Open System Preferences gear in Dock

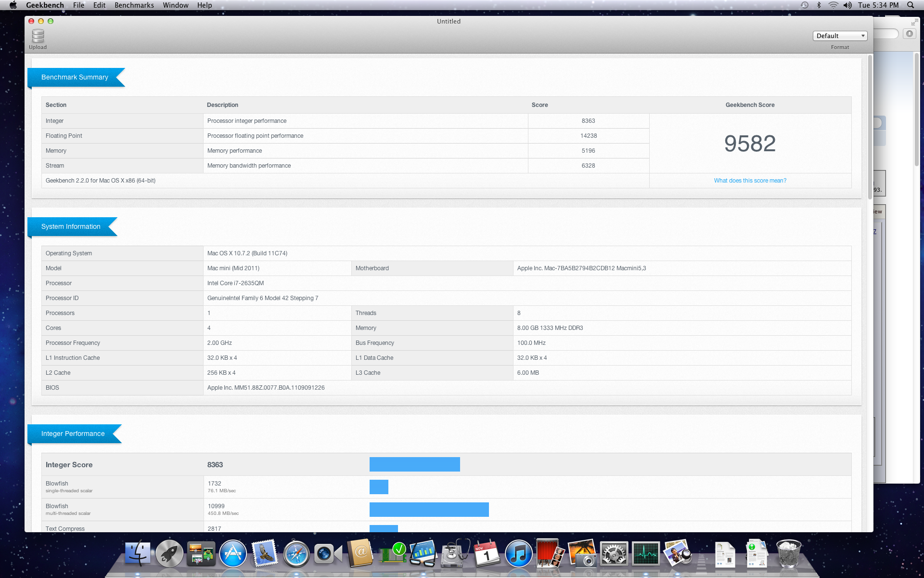click(x=614, y=553)
